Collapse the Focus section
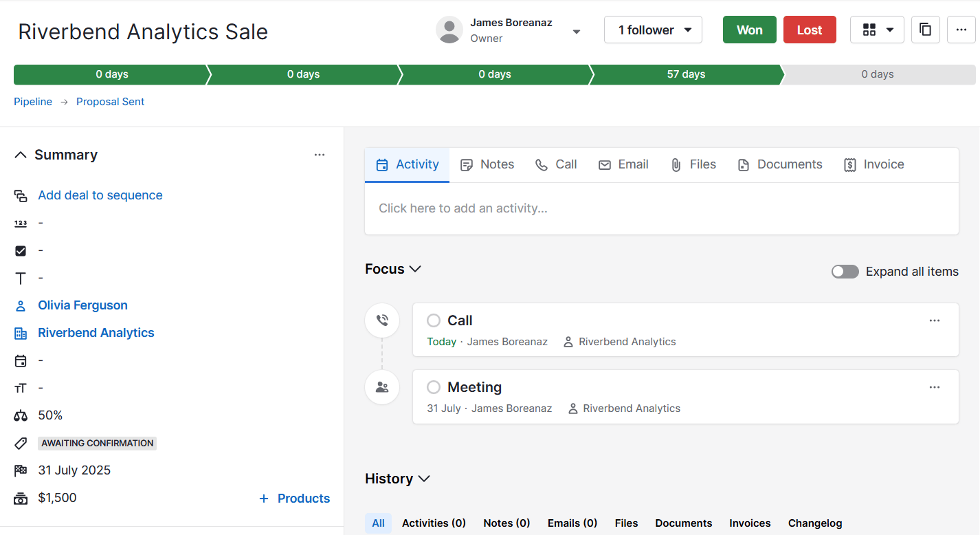This screenshot has height=535, width=980. click(415, 269)
